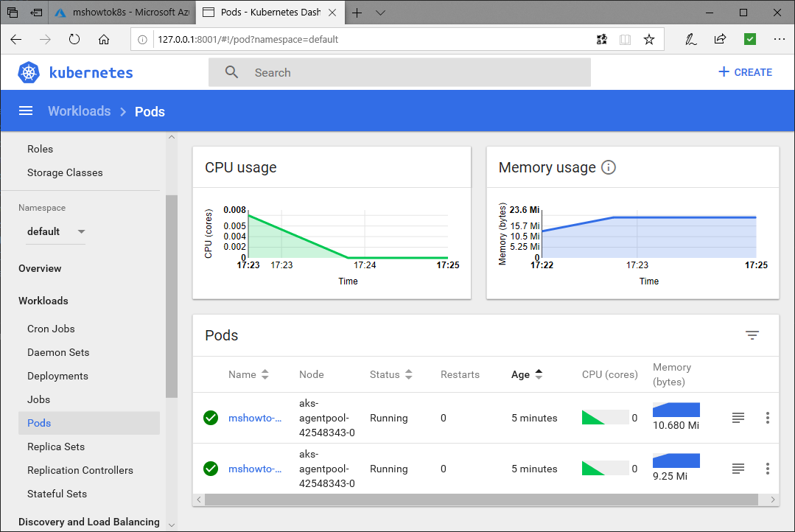Viewport: 795px width, 532px height.
Task: Open browser settings and more menu
Action: click(x=780, y=40)
